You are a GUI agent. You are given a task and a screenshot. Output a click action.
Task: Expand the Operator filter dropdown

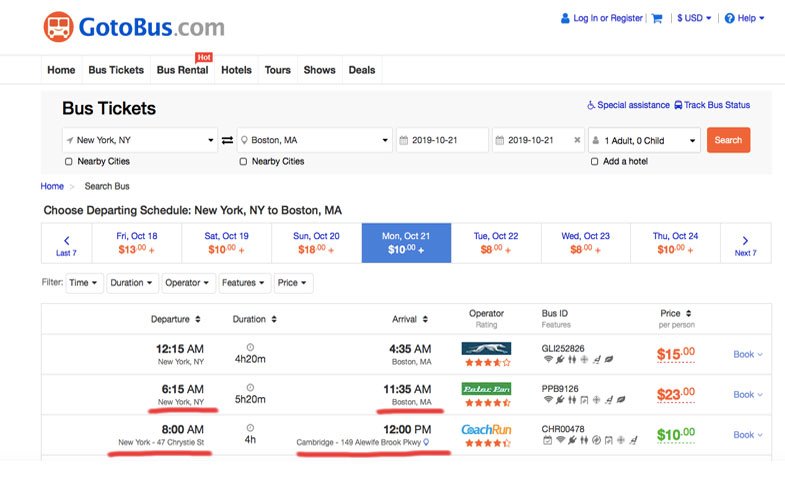[188, 283]
